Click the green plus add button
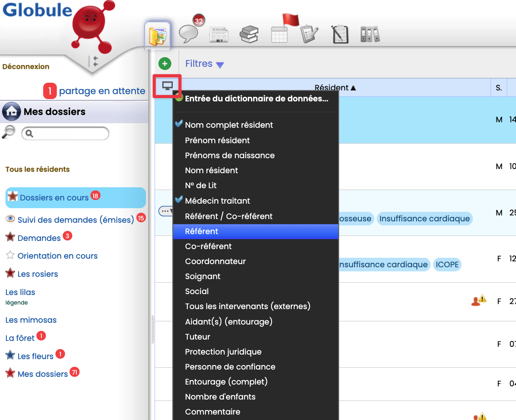The height and width of the screenshot is (420, 516). (x=165, y=64)
